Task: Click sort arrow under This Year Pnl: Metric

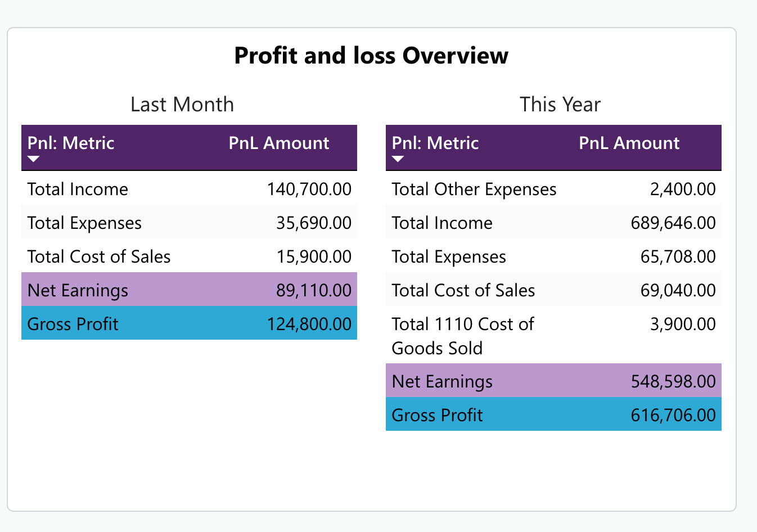Action: 398,159
